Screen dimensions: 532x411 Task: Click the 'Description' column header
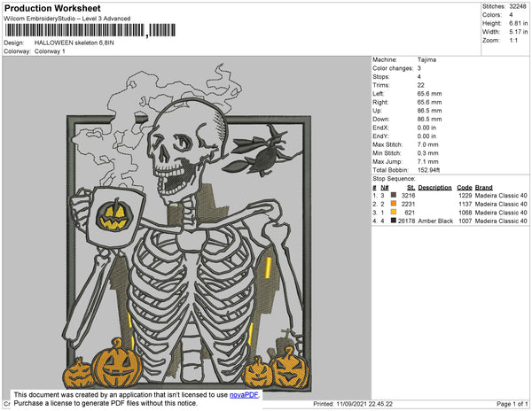tap(435, 188)
